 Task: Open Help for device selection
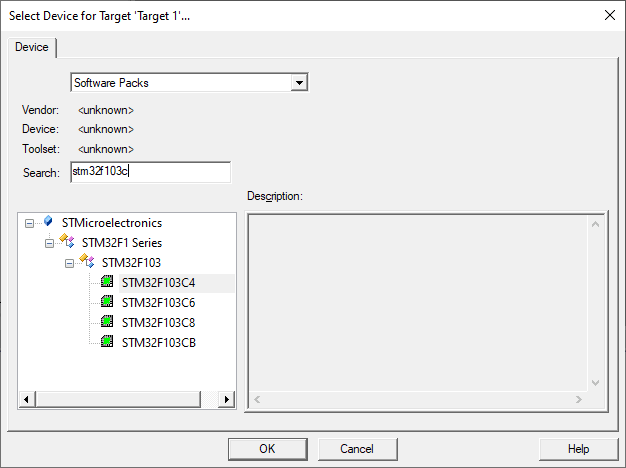pos(578,449)
